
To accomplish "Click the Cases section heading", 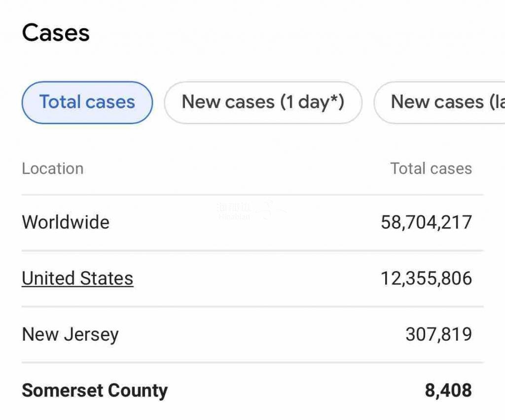I will pos(56,33).
